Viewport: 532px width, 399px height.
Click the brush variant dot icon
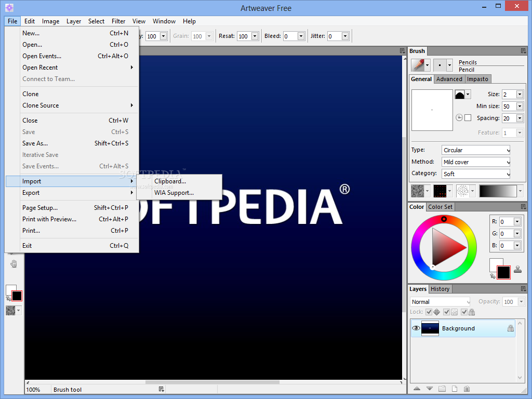440,65
